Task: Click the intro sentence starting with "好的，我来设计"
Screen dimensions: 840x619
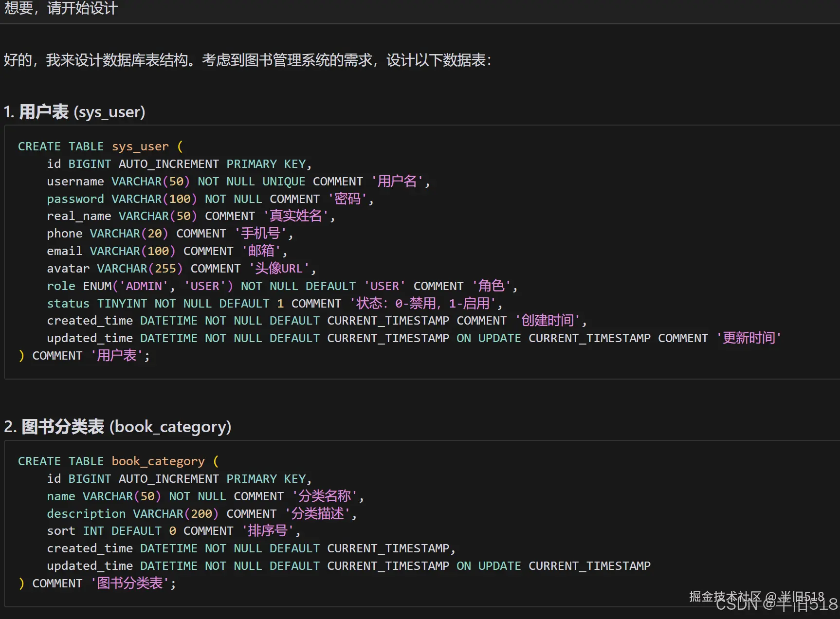Action: [247, 60]
